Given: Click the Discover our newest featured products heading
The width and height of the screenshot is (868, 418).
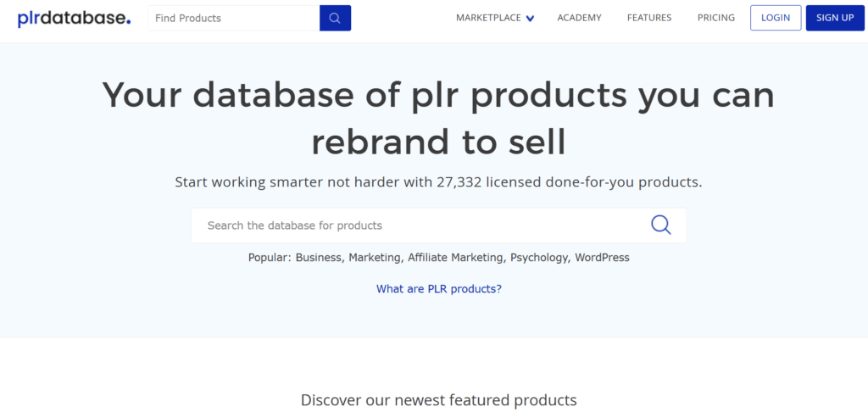Looking at the screenshot, I should [x=438, y=399].
